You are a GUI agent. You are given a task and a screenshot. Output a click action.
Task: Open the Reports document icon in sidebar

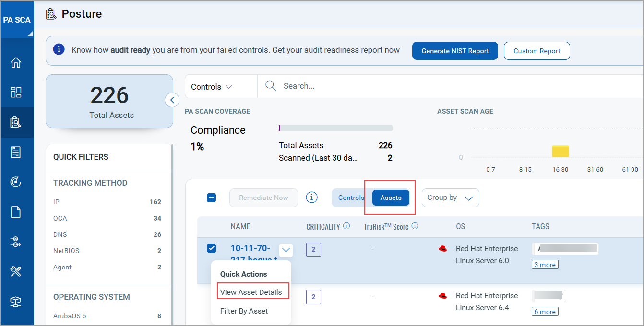click(16, 212)
